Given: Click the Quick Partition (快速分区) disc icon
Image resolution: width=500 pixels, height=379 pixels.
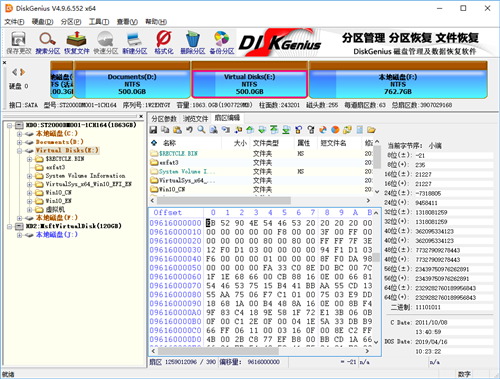Looking at the screenshot, I should click(x=106, y=43).
